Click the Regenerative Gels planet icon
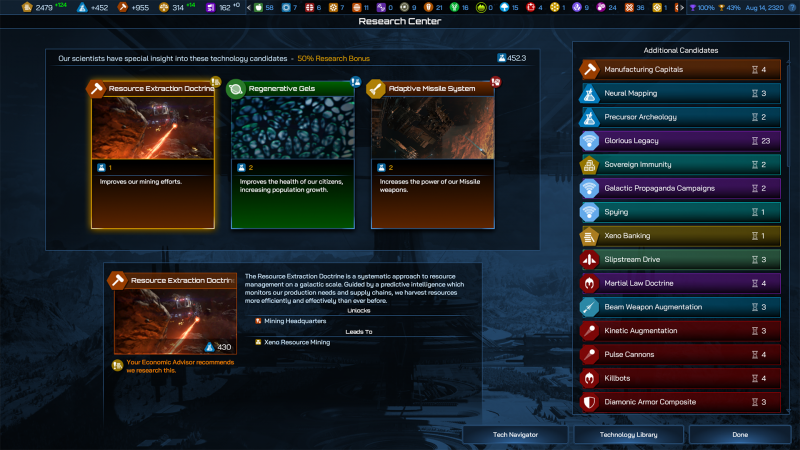 tap(237, 89)
